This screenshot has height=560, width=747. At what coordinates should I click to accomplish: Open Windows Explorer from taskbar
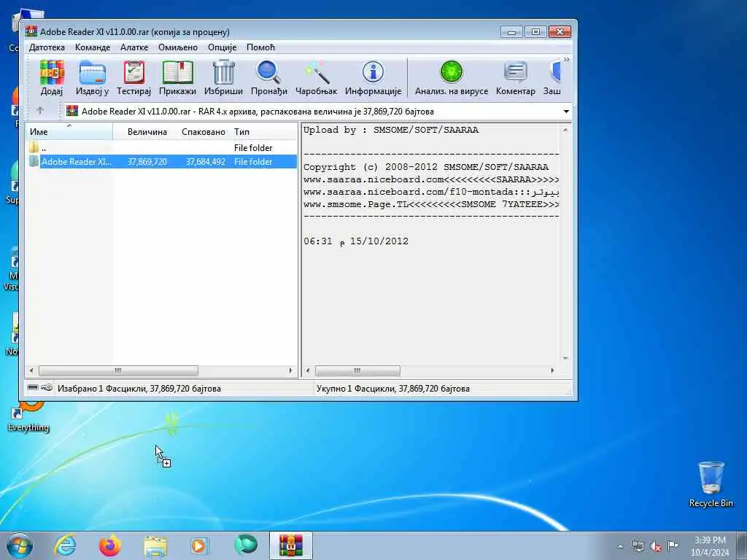coord(155,545)
